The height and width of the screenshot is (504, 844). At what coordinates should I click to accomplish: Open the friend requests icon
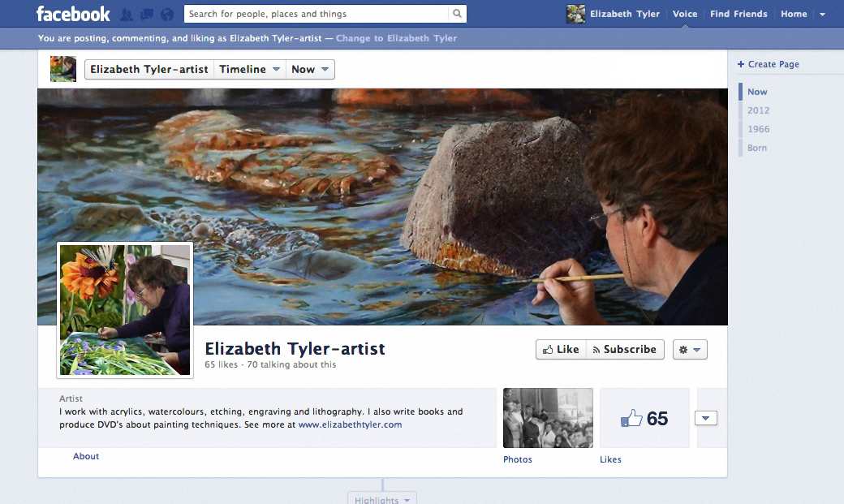pyautogui.click(x=126, y=13)
